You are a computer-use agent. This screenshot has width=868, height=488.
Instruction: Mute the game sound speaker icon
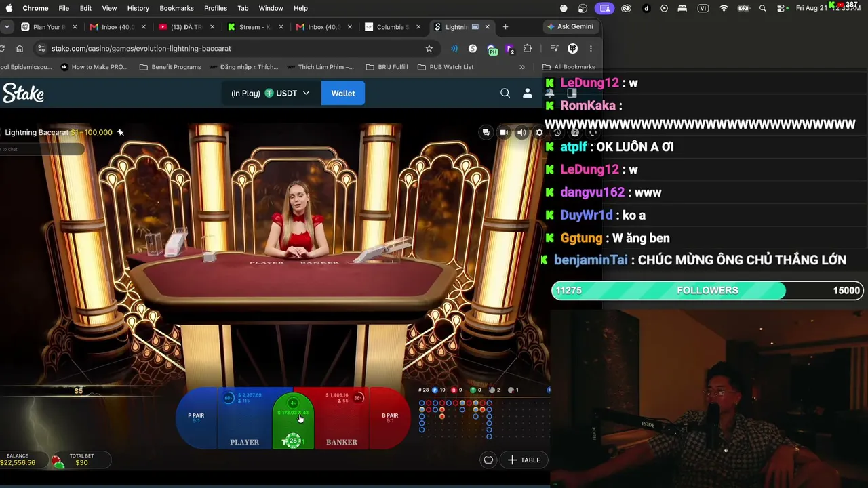521,132
